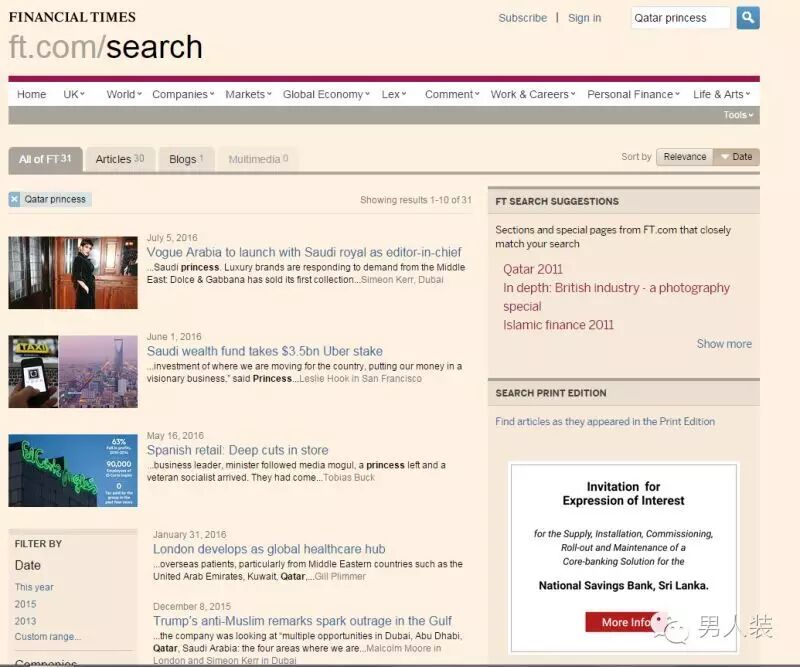
Task: Click the date July 5, 2016
Action: click(172, 238)
